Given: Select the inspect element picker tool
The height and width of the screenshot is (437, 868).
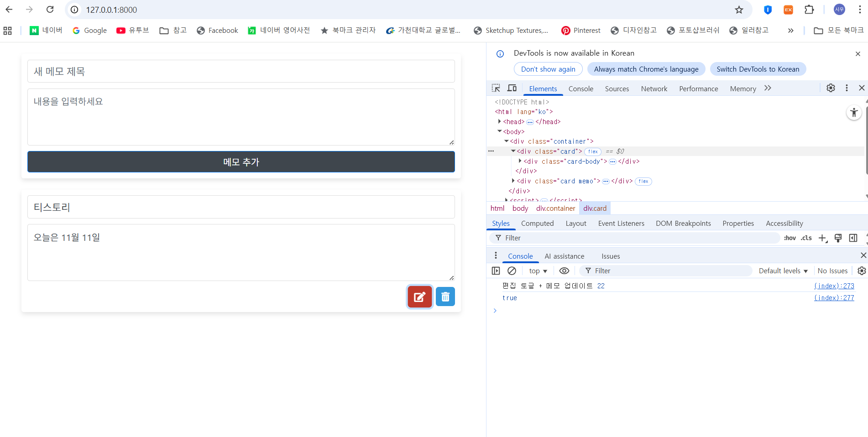Looking at the screenshot, I should 496,88.
